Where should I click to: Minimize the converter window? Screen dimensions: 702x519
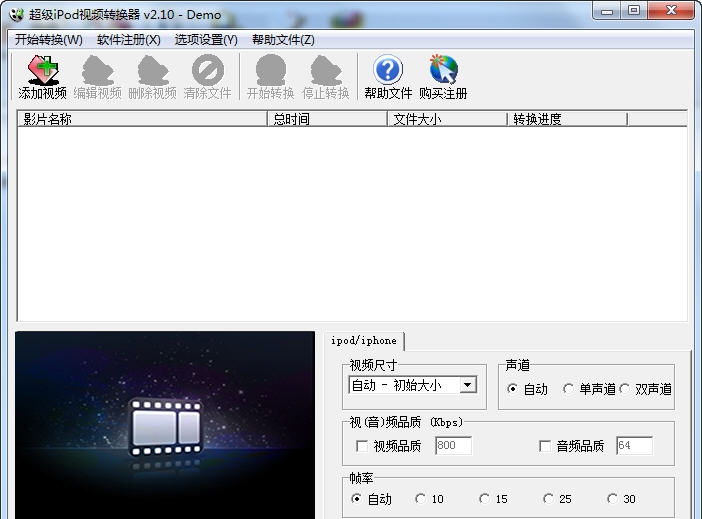point(607,10)
